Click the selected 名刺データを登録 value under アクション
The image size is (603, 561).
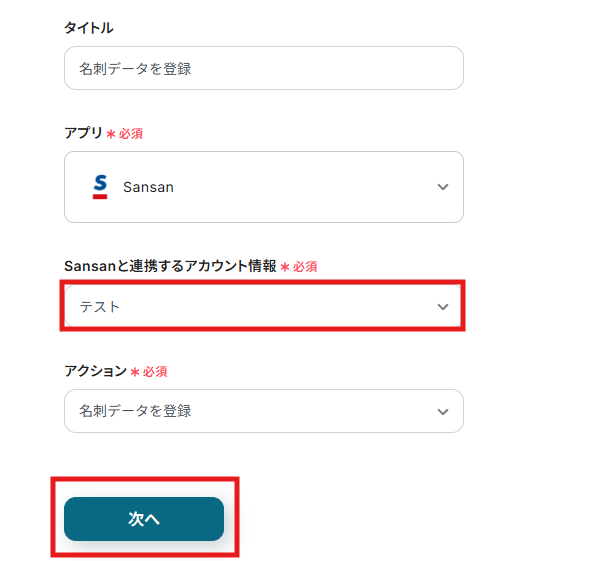tap(135, 411)
